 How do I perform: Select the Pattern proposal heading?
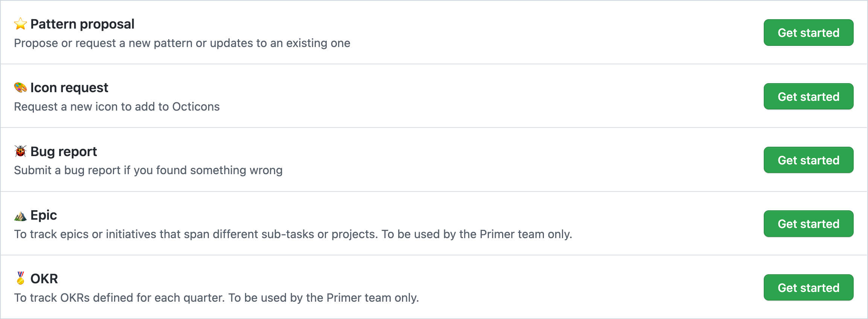[x=82, y=24]
